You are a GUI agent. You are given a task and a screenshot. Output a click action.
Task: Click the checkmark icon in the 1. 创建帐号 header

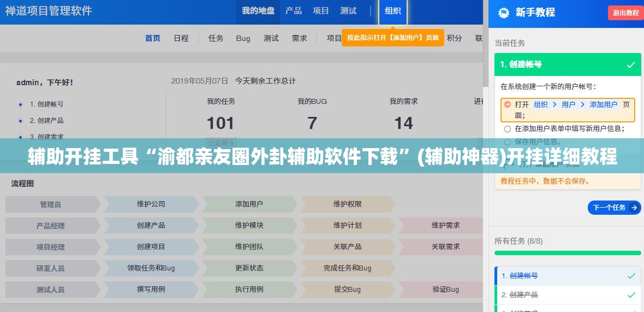point(631,65)
